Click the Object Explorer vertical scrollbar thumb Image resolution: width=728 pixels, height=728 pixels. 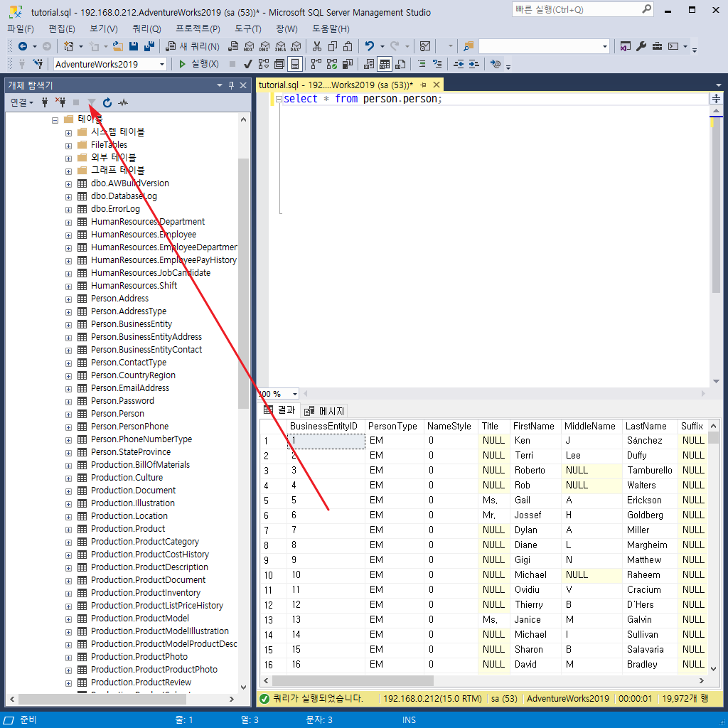click(x=243, y=283)
